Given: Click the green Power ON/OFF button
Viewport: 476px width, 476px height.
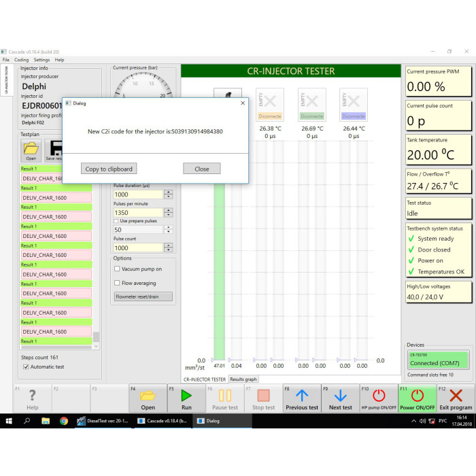Looking at the screenshot, I should (x=417, y=398).
